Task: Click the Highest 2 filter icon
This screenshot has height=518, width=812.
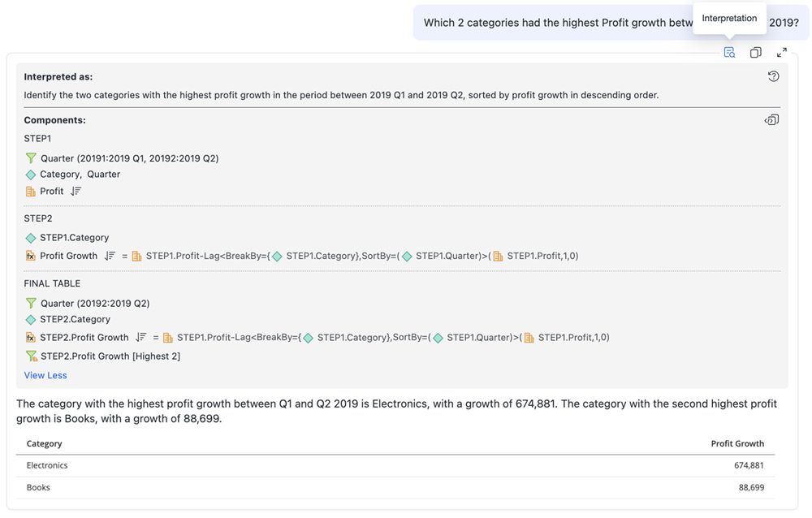Action: (x=31, y=356)
